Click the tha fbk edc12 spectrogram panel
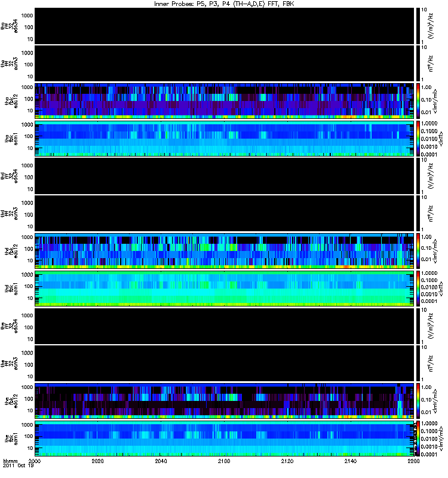This screenshot has width=448, height=478. click(x=225, y=101)
